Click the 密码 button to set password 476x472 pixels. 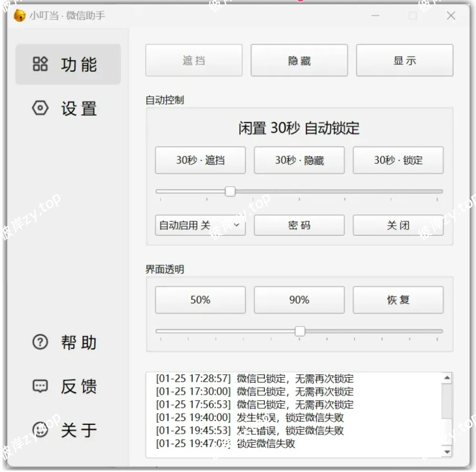tap(299, 225)
